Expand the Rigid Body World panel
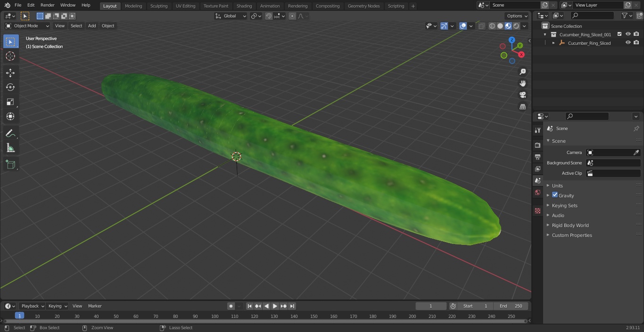Viewport: 644px width, 332px height. coord(570,225)
